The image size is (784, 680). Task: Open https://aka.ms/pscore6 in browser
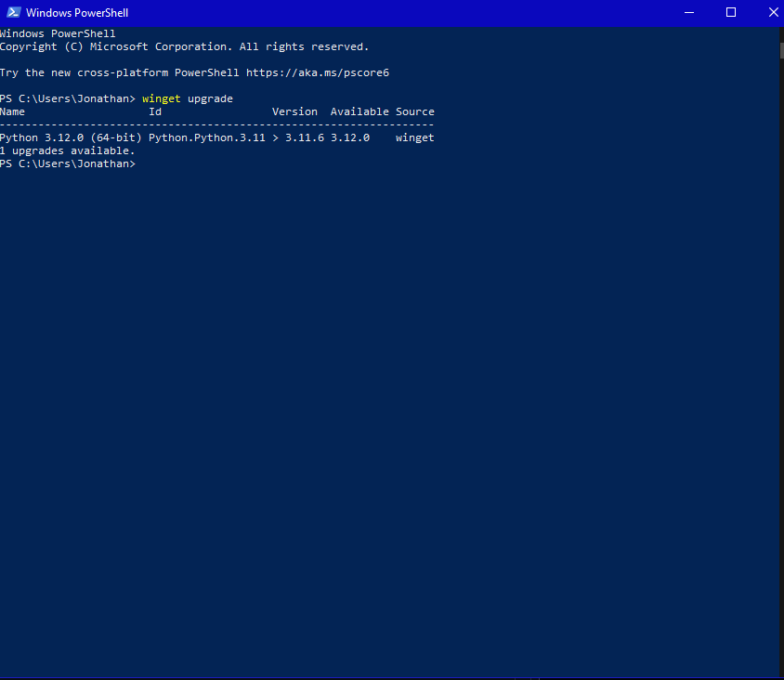point(318,72)
